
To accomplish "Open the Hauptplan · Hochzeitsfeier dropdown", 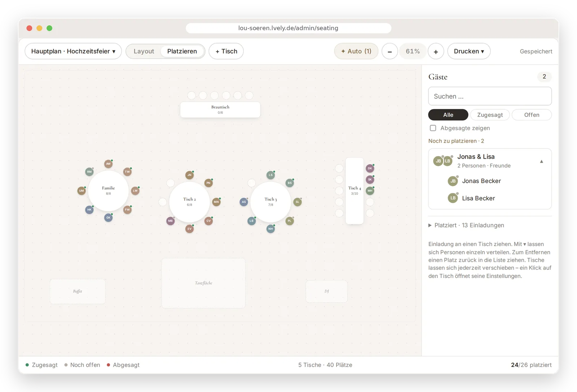I will click(73, 51).
